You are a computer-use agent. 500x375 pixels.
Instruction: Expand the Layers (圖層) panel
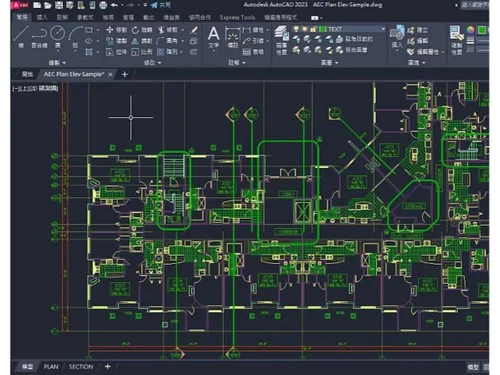pos(329,63)
